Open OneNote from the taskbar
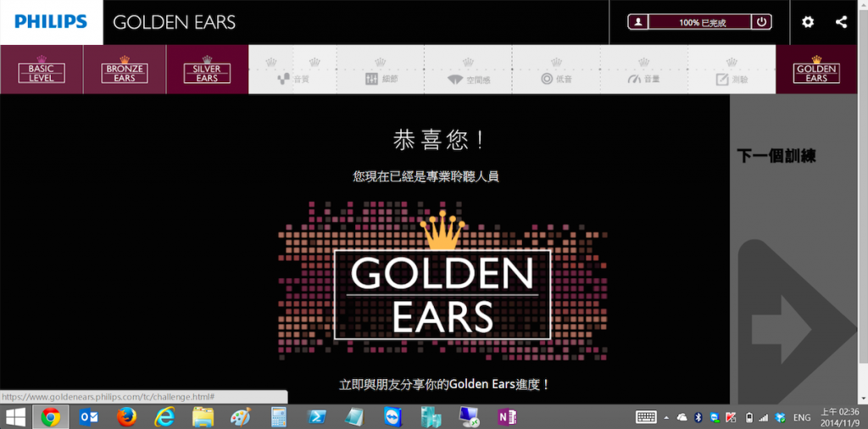This screenshot has width=868, height=429. tap(506, 417)
